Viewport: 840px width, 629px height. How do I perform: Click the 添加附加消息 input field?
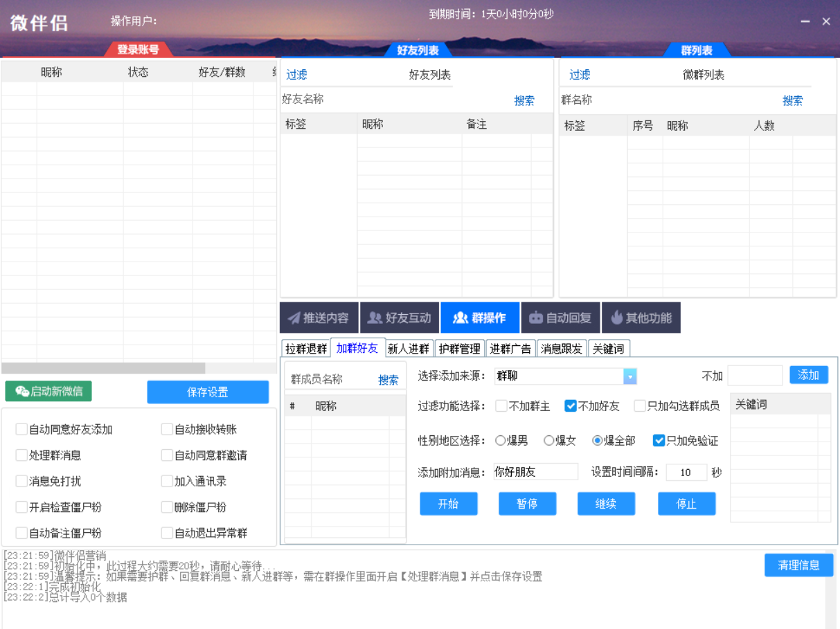[537, 471]
